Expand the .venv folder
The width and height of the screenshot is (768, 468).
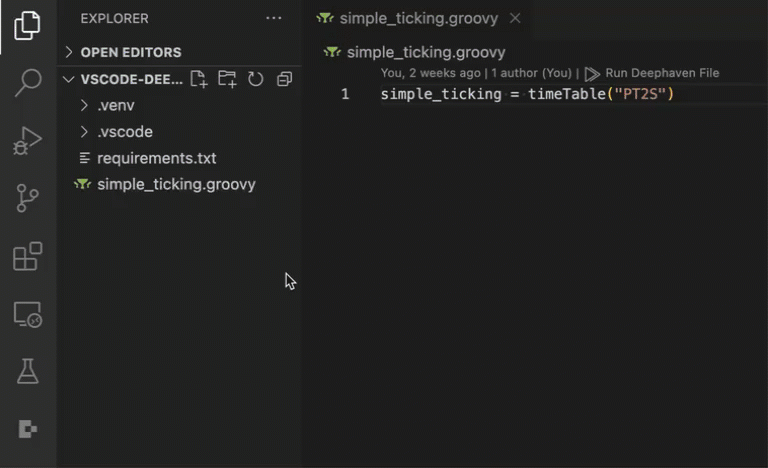115,105
